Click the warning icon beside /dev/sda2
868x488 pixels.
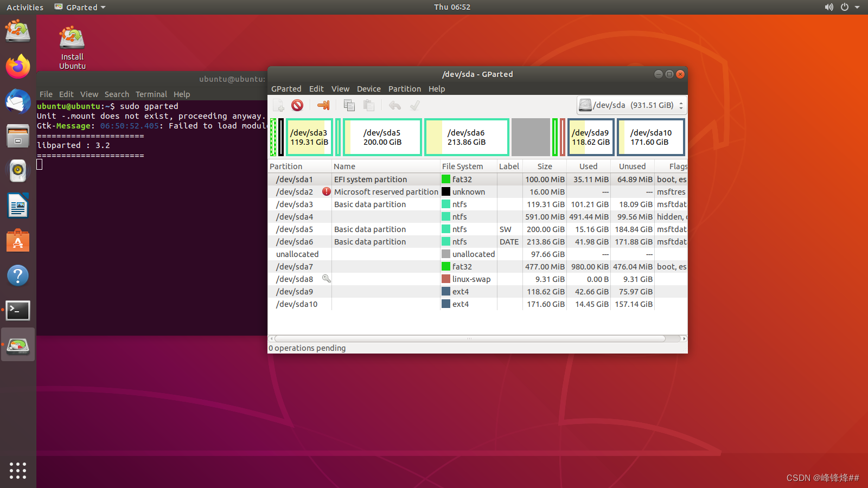tap(326, 191)
